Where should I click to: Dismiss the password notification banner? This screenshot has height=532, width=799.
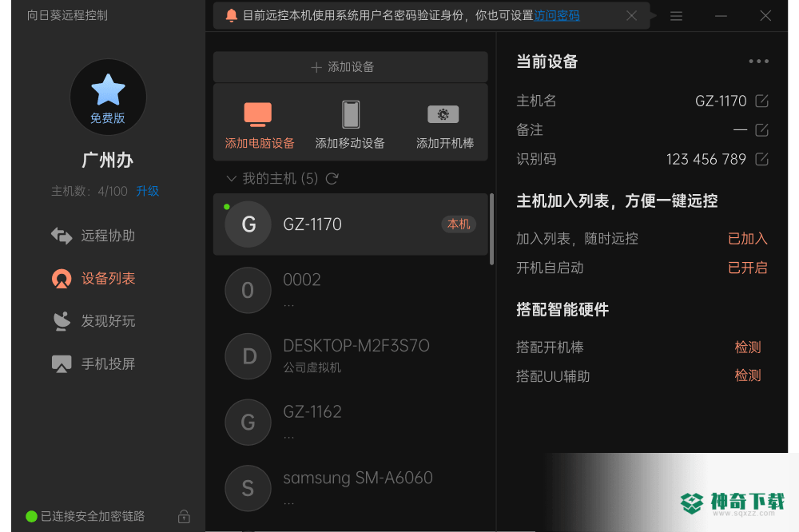(632, 16)
